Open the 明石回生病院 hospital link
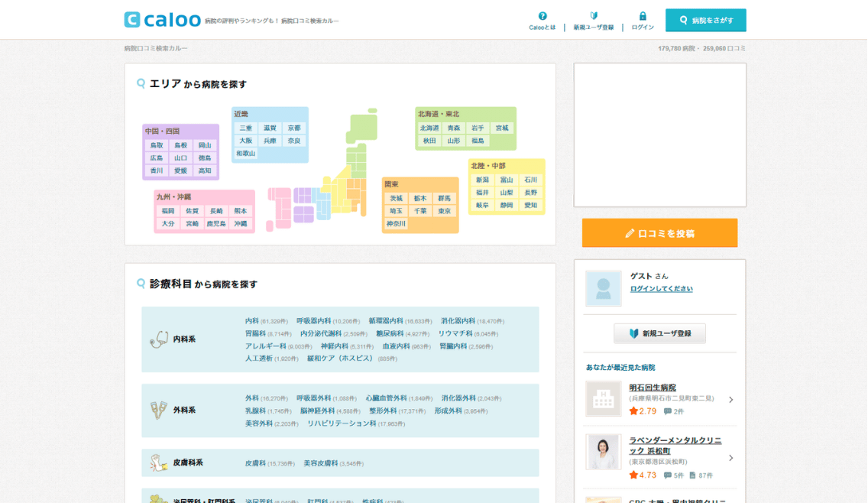Viewport: 868px width, 503px height. 652,388
